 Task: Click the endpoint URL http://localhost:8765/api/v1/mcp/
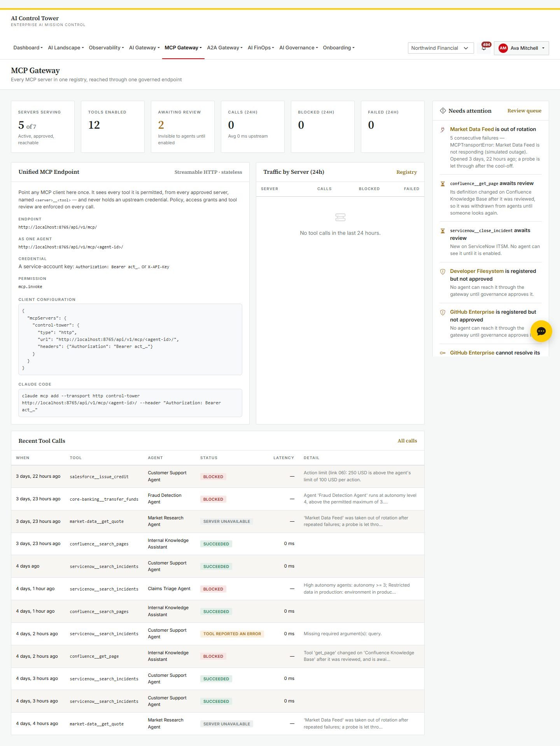(x=58, y=227)
